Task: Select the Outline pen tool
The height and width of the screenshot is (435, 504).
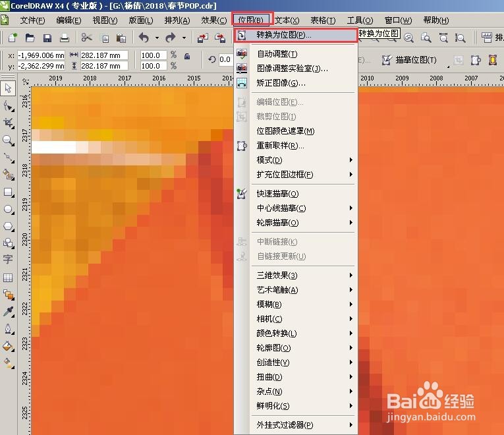Action: 8,330
